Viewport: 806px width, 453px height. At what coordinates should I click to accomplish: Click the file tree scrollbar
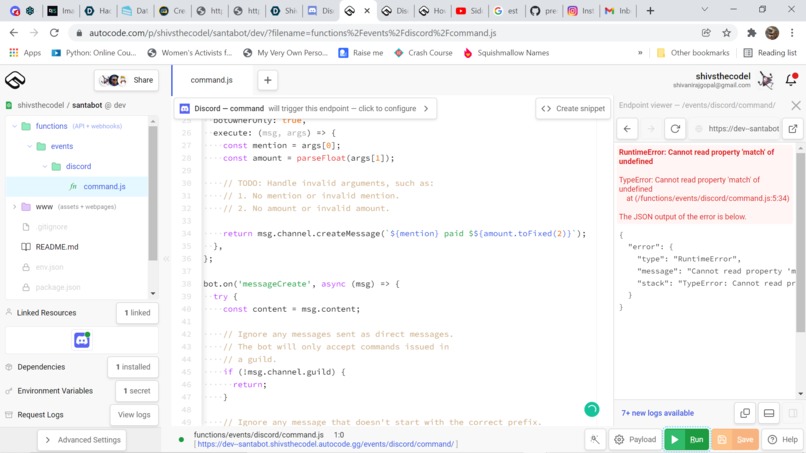(153, 193)
